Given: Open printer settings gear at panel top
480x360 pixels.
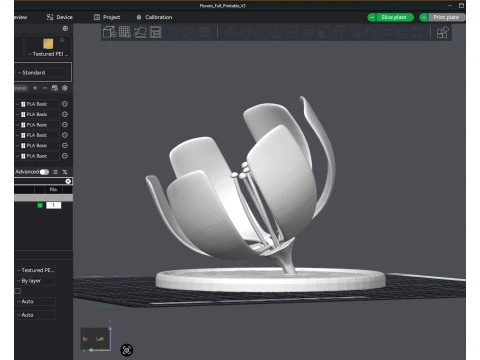Looking at the screenshot, I should click(65, 29).
